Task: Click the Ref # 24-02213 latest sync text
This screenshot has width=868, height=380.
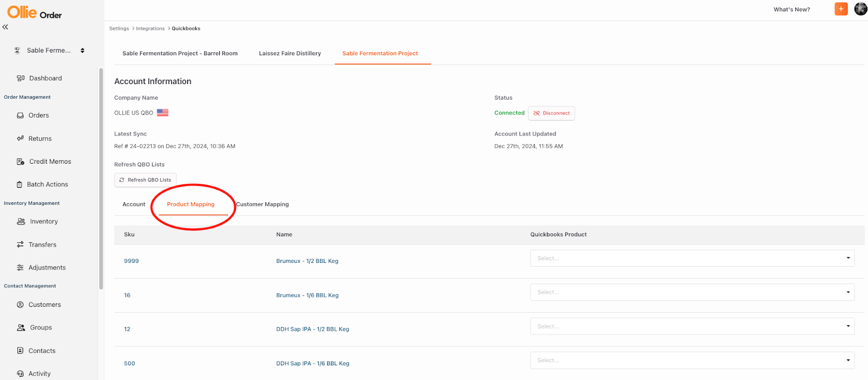Action: (175, 146)
